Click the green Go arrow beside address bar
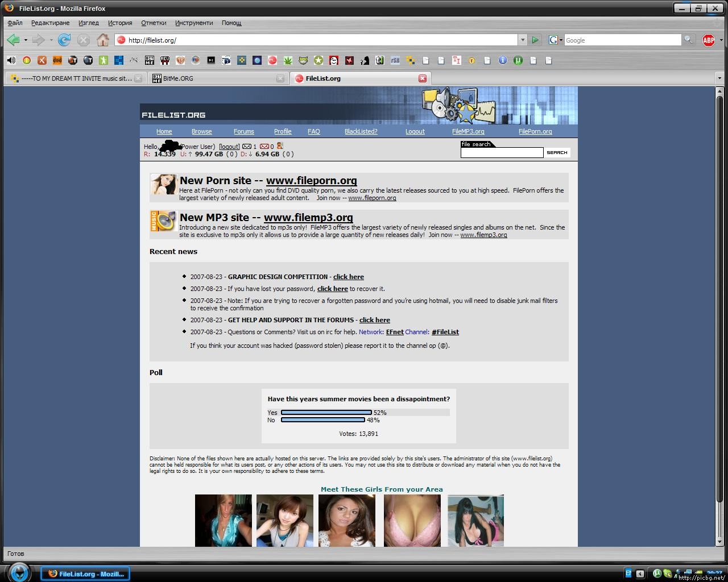This screenshot has height=582, width=728. (x=535, y=40)
